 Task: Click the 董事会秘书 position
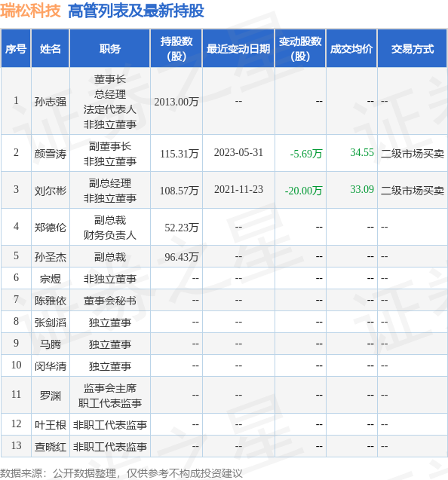pyautogui.click(x=110, y=301)
